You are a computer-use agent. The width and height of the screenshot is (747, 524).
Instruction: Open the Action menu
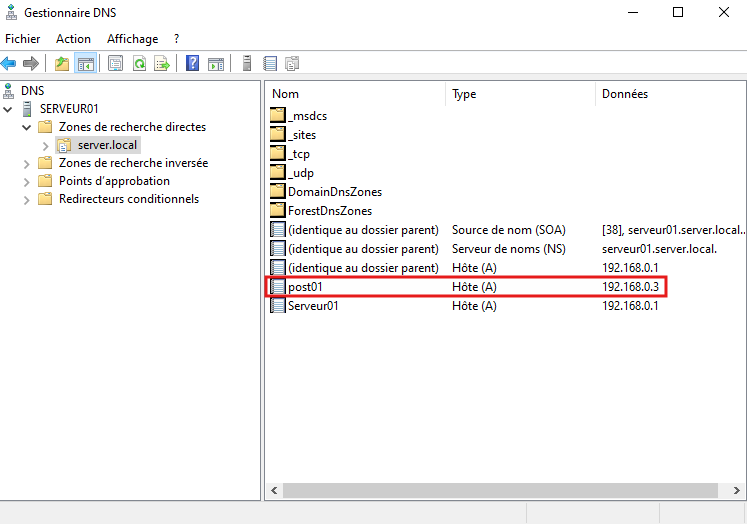tap(73, 39)
